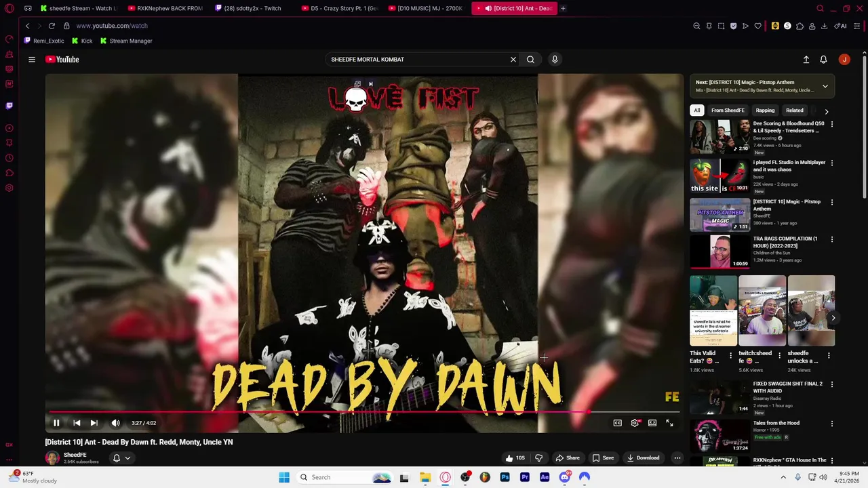Go to YouTube home via the logo
868x488 pixels.
(62, 60)
